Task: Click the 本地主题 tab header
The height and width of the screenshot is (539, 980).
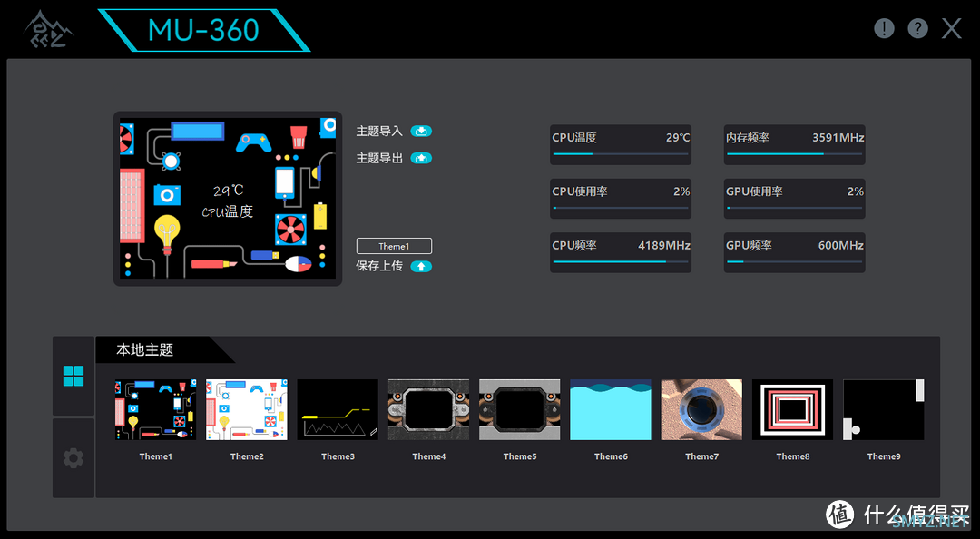Action: (145, 349)
